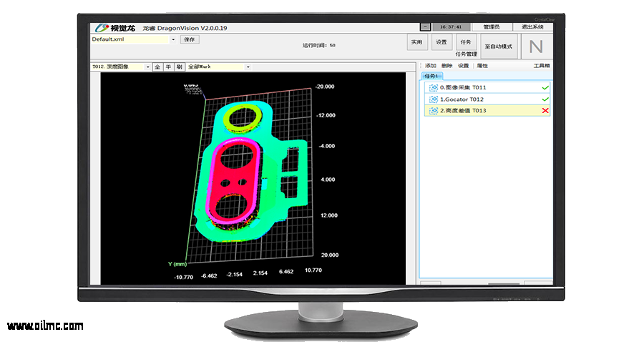Screen dimensions: 644x347
Task: Click the icon beside 0.图像采集 T011
Action: click(x=433, y=88)
